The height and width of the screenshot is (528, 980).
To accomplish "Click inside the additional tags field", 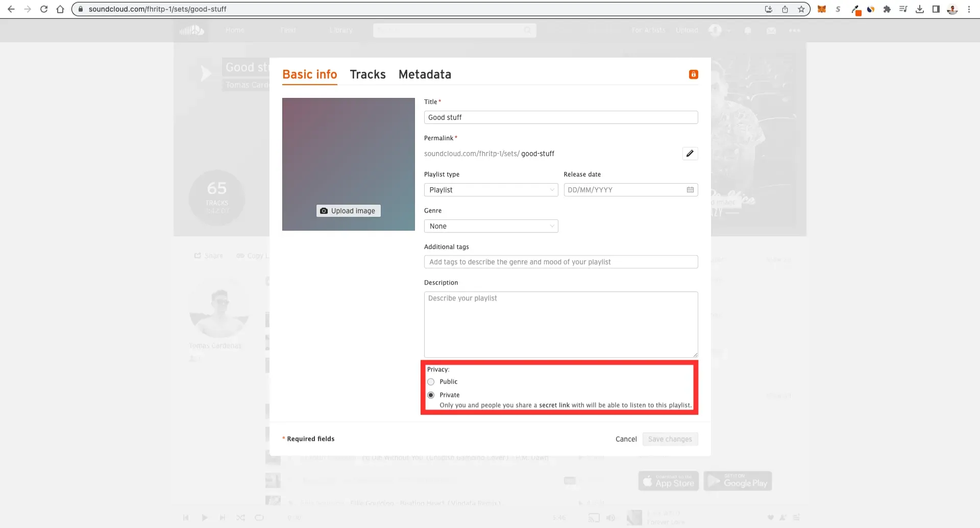I will tap(560, 262).
